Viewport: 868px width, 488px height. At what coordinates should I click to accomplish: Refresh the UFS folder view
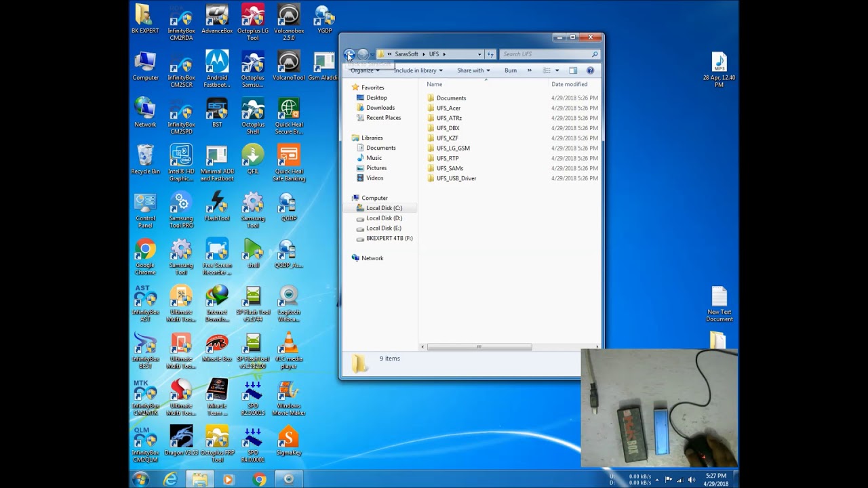(x=490, y=54)
